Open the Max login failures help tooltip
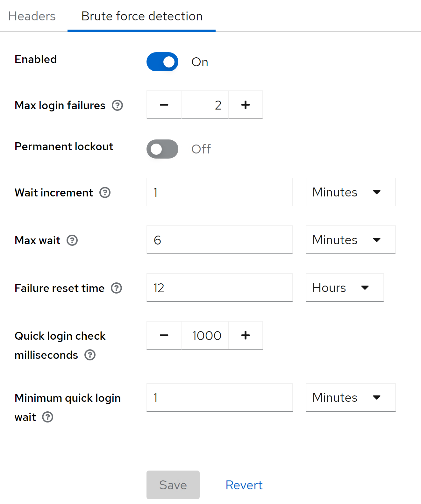The image size is (421, 504). pos(117,105)
